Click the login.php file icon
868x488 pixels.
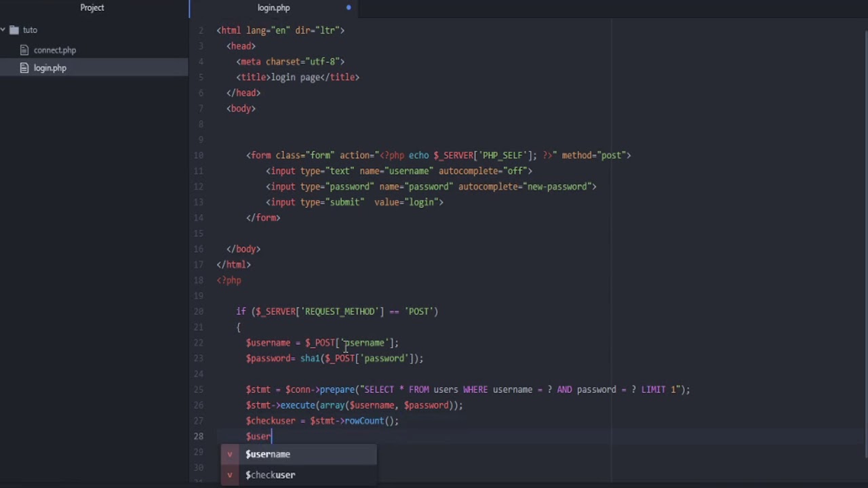pyautogui.click(x=24, y=68)
